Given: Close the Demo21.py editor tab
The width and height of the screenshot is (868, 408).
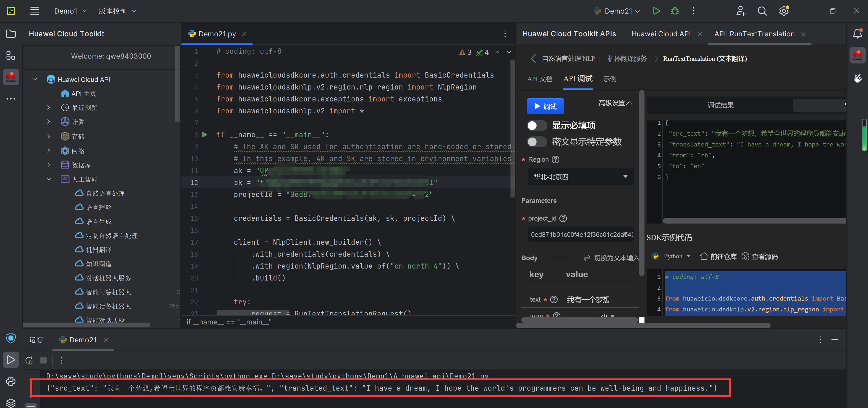Looking at the screenshot, I should click(244, 34).
